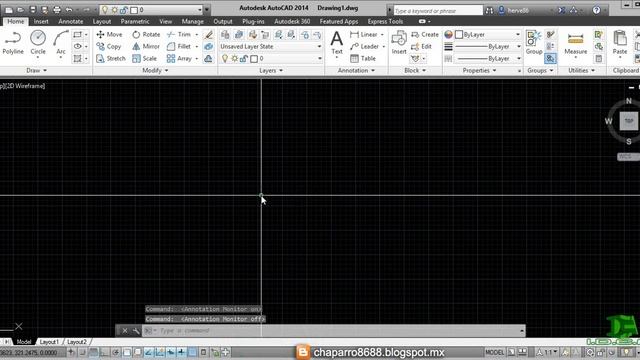This screenshot has width=640, height=360.
Task: Click the Explode icon in Modify panel
Action: [209, 47]
